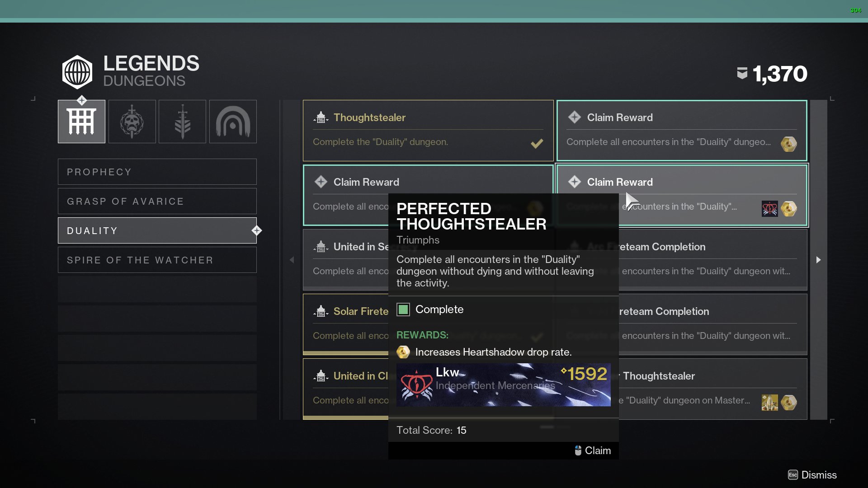Click the DUNGEONS subtitle text

click(144, 81)
